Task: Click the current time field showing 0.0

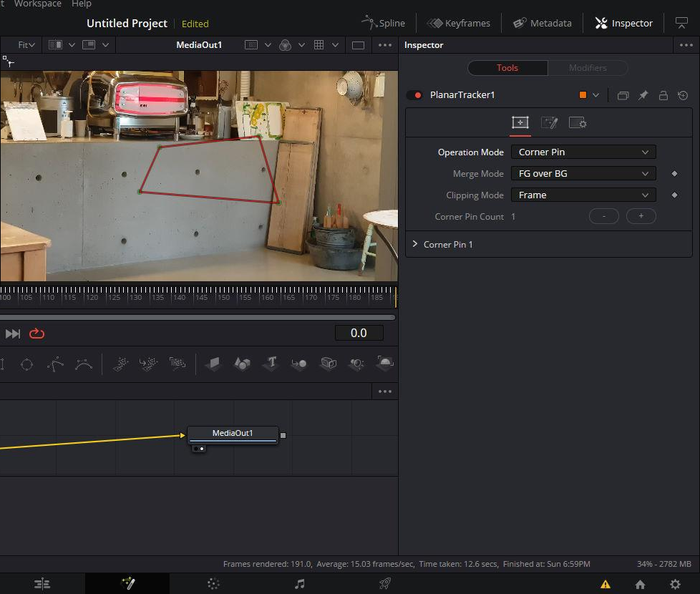Action: coord(359,333)
